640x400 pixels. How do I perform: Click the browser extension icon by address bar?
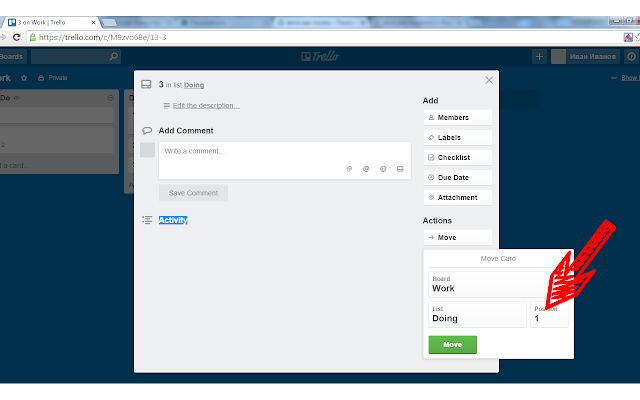(x=628, y=37)
